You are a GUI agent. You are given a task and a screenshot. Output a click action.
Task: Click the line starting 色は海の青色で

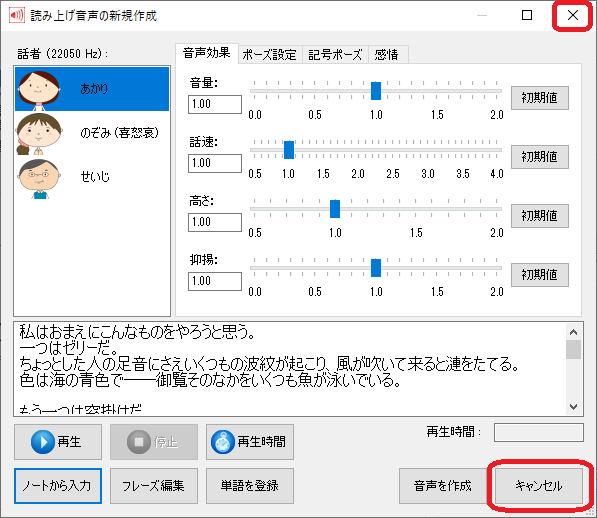(210, 380)
